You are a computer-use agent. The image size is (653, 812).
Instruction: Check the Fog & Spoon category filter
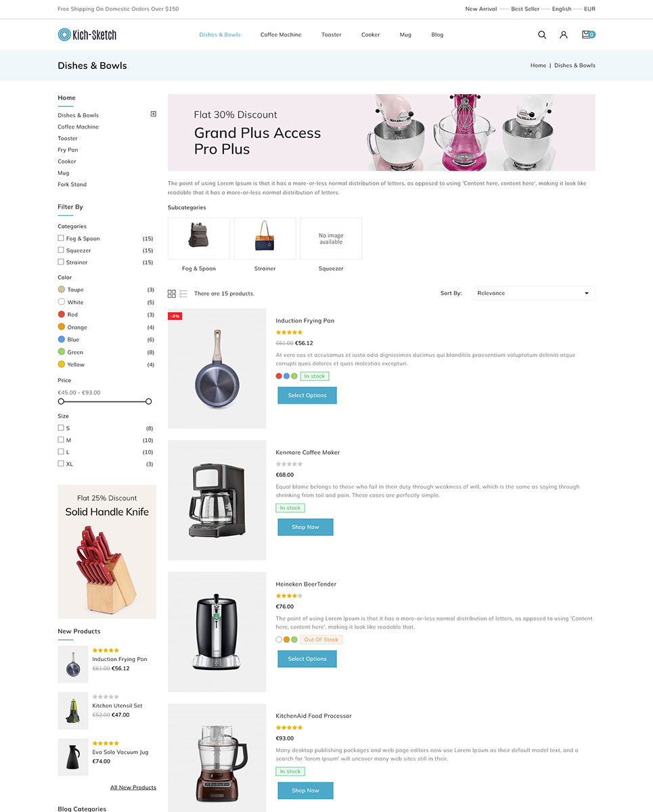pos(61,238)
